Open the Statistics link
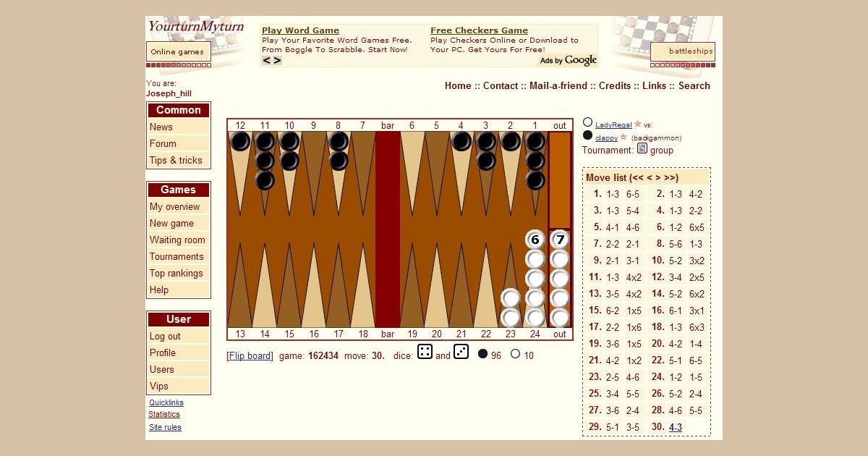This screenshot has width=868, height=456. (x=164, y=414)
